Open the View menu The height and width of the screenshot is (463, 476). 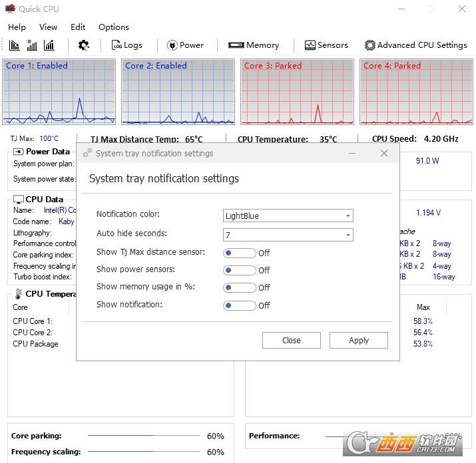pyautogui.click(x=49, y=27)
